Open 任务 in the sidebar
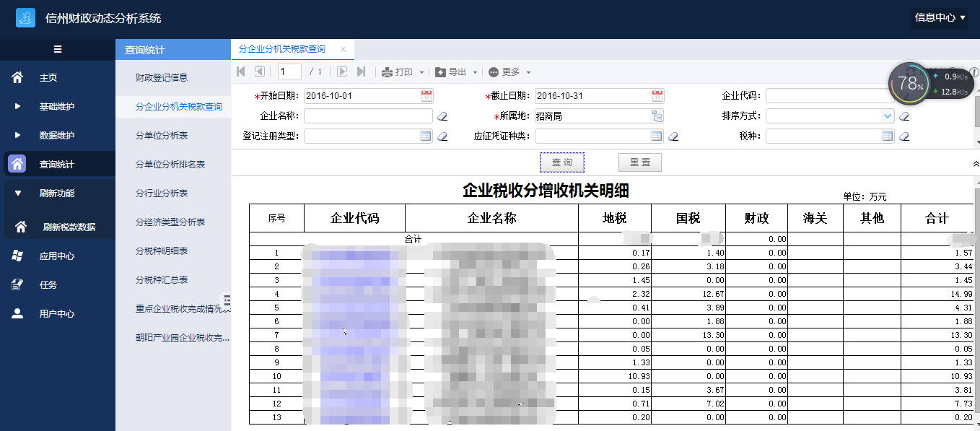980x431 pixels. (48, 285)
